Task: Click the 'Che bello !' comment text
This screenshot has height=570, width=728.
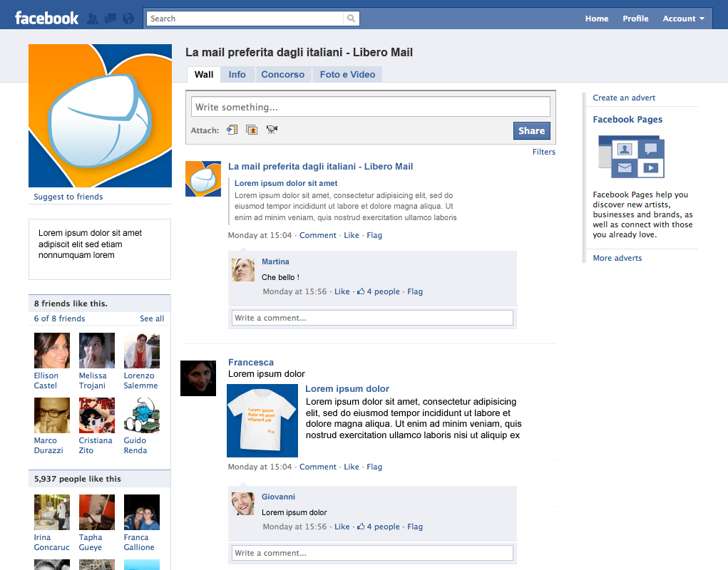Action: click(x=280, y=277)
